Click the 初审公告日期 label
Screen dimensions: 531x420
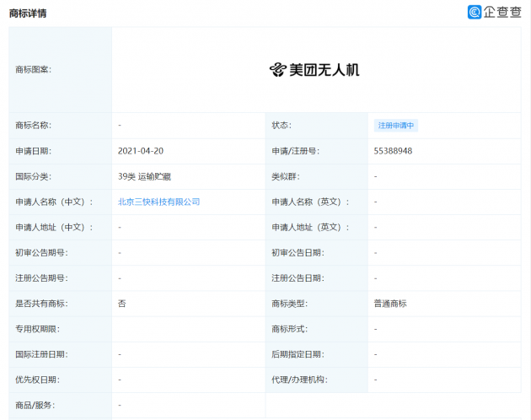[298, 253]
